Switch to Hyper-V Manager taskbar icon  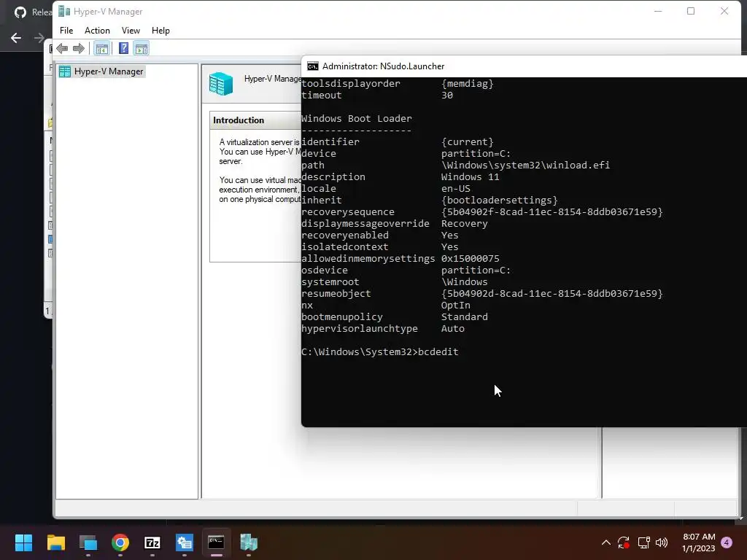pyautogui.click(x=249, y=542)
